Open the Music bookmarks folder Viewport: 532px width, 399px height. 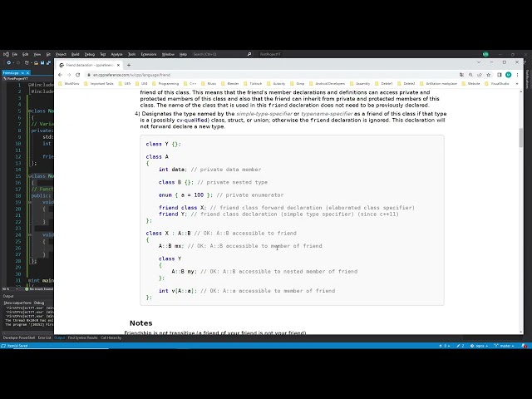(209, 83)
